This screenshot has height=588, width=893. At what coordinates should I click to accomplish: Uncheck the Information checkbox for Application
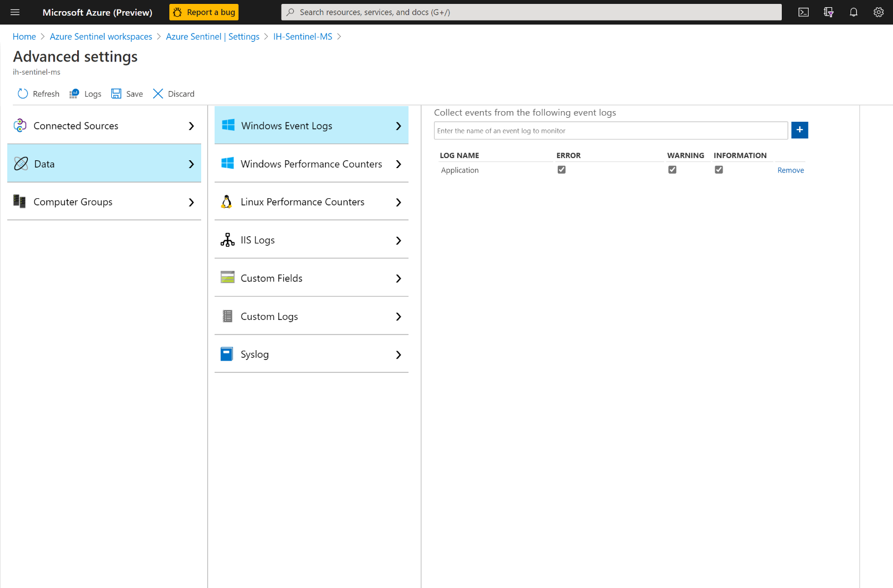point(719,170)
